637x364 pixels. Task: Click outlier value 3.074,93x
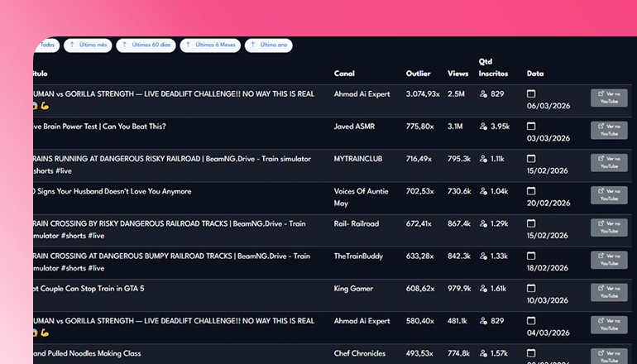(423, 93)
